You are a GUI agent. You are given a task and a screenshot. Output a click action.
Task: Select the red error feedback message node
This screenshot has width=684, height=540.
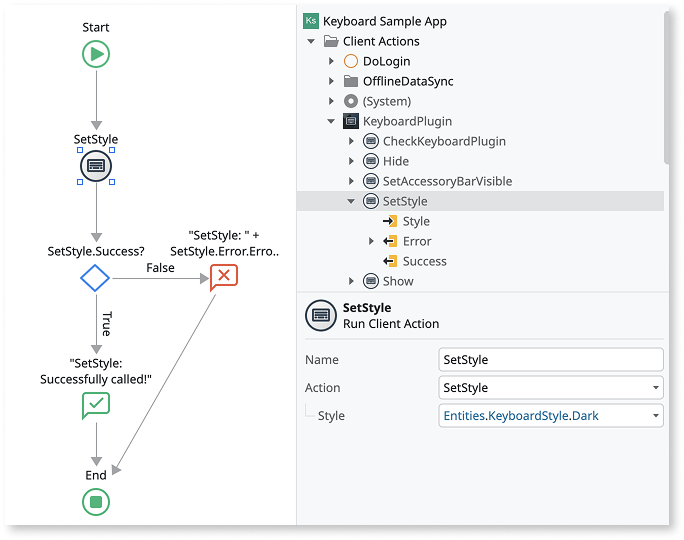(224, 277)
